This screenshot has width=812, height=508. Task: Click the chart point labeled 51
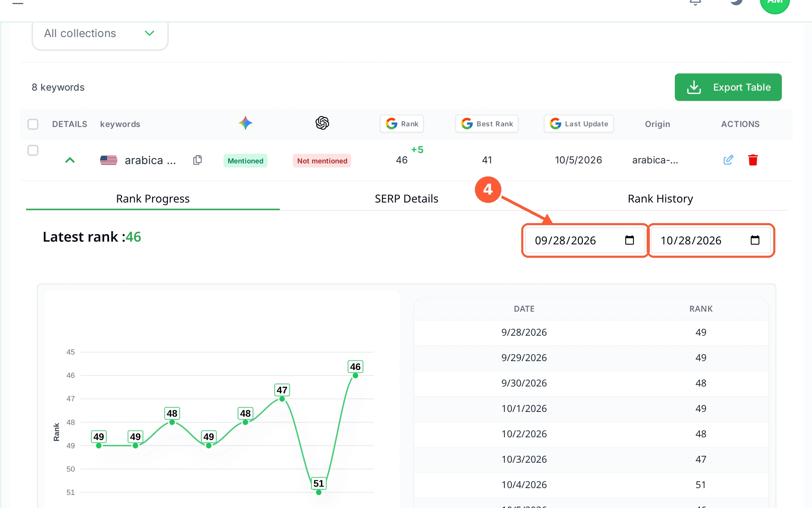pos(319,492)
